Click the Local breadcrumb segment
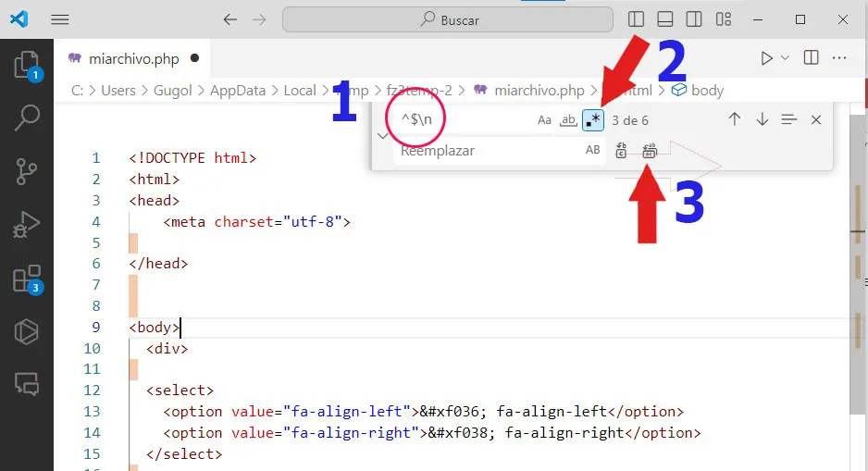The image size is (868, 471). (300, 90)
